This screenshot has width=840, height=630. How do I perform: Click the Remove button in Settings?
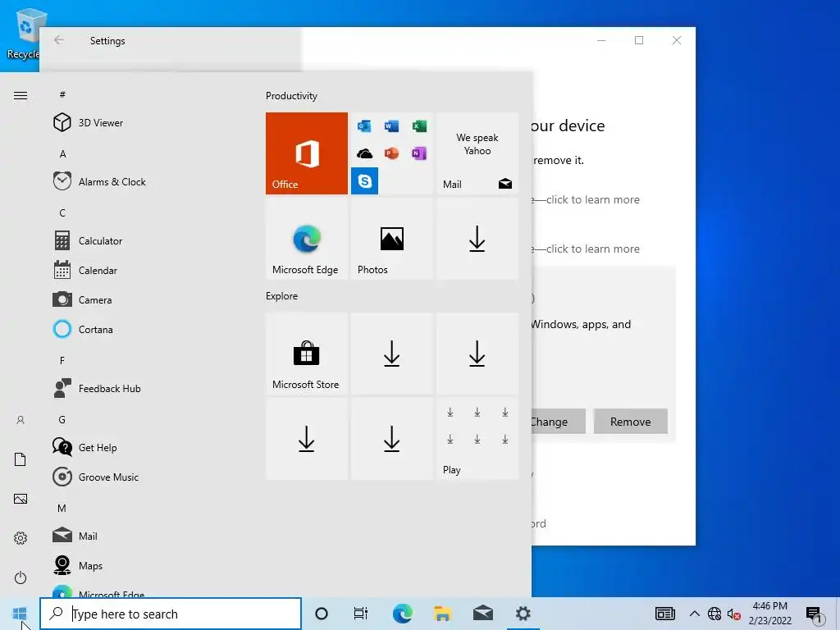pos(631,422)
